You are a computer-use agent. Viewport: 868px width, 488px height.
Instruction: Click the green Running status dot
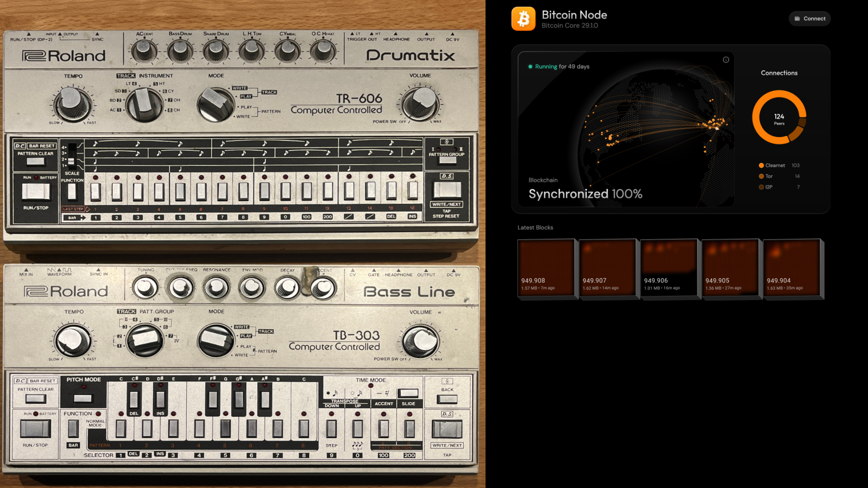[530, 66]
